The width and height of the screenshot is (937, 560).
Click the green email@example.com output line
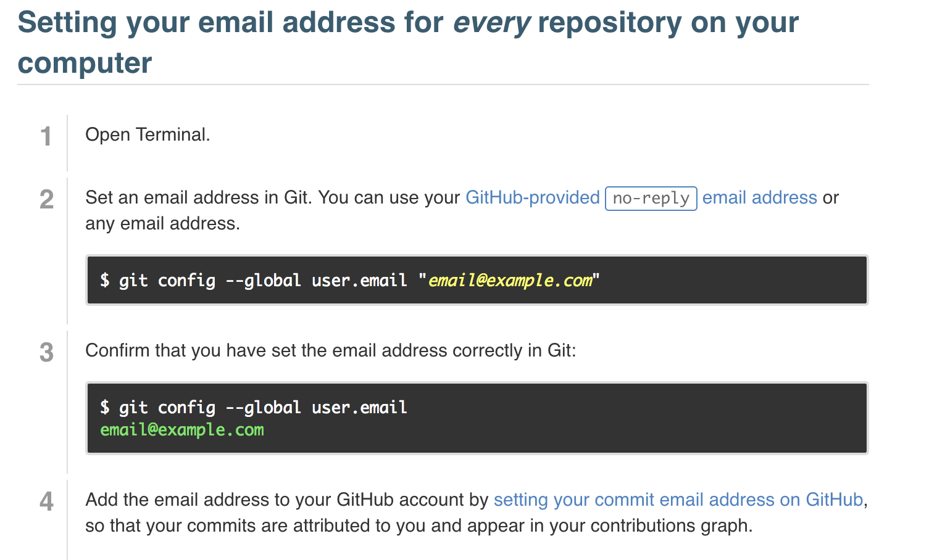(182, 430)
